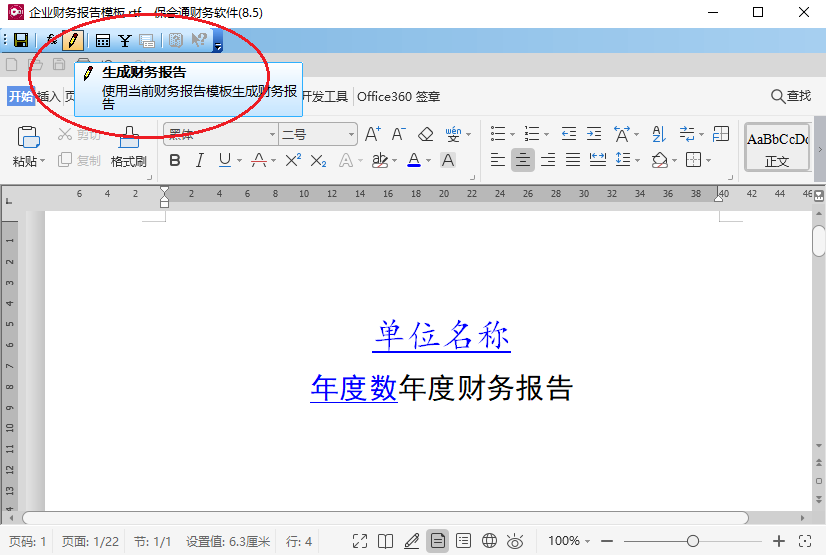Select center alignment button

click(x=523, y=160)
